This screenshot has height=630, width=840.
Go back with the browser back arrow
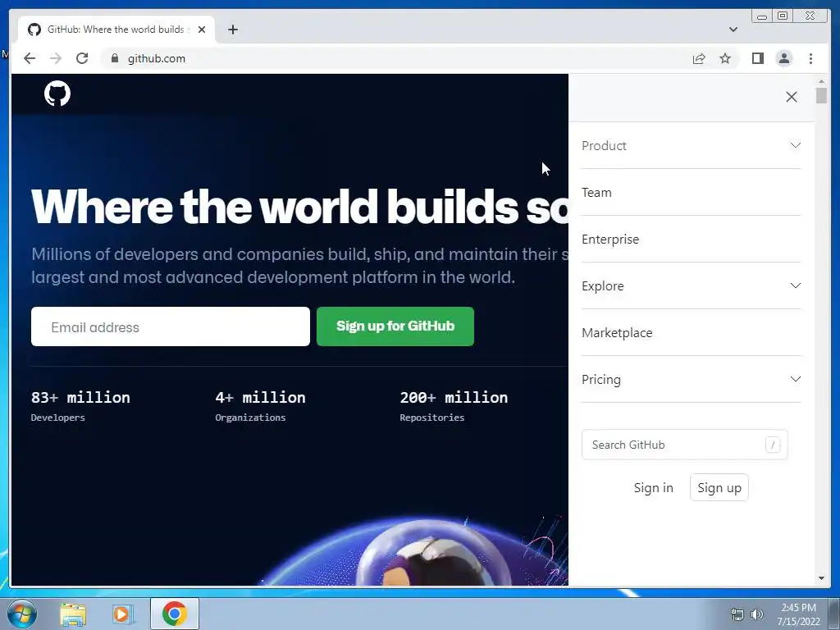coord(30,58)
